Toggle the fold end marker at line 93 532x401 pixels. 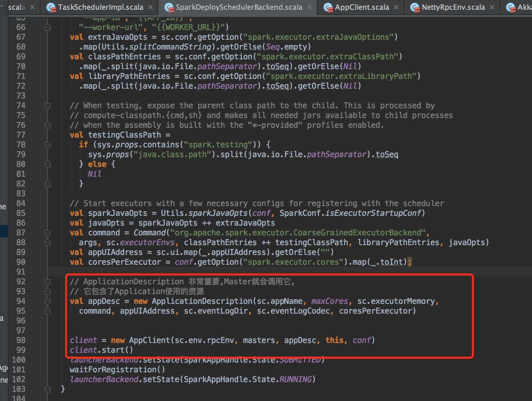[x=48, y=291]
